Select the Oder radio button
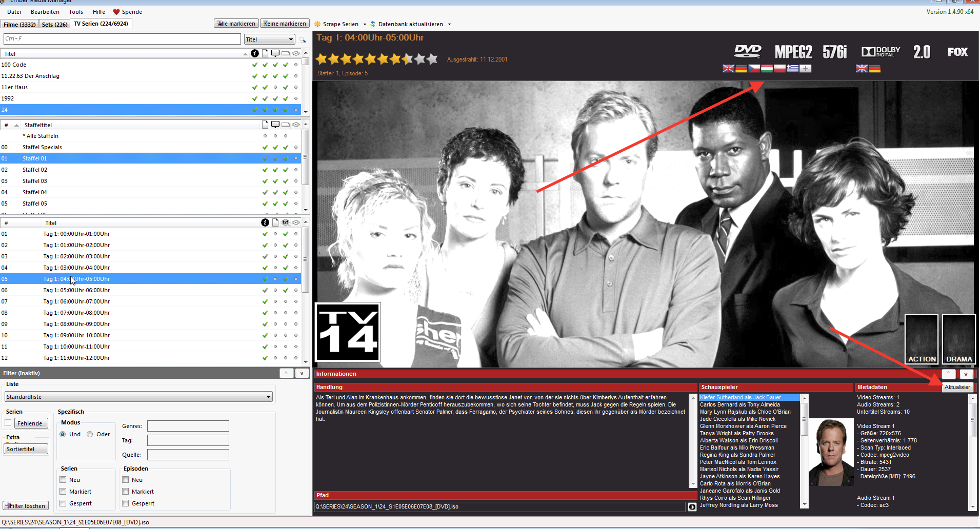This screenshot has width=980, height=529. tap(90, 434)
